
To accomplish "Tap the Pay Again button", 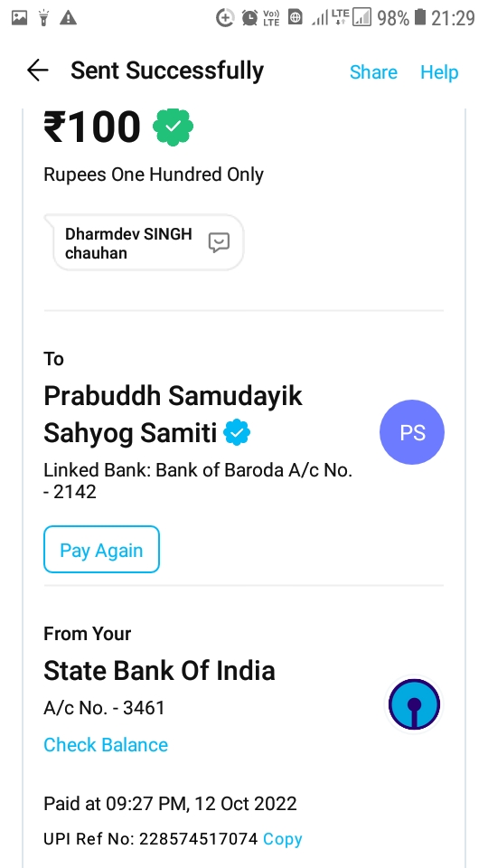I will click(102, 549).
